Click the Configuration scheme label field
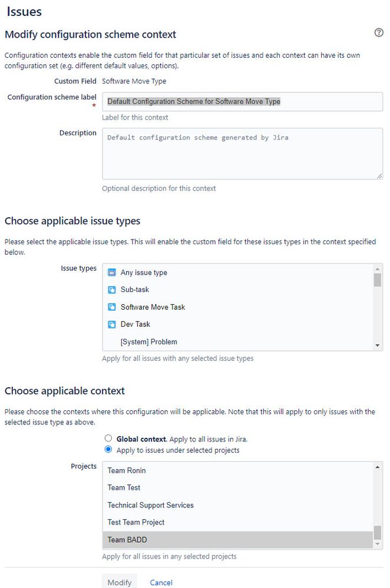The width and height of the screenshot is (390, 588). pos(243,102)
